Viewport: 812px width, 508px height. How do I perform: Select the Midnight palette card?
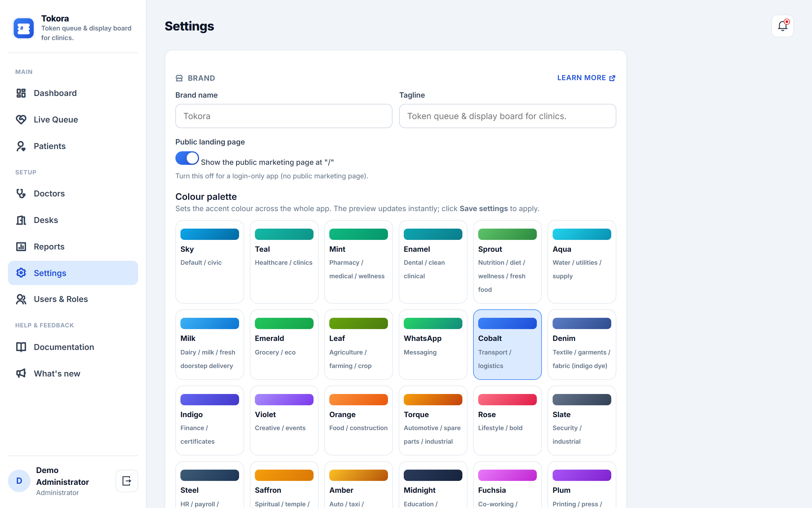[433, 485]
